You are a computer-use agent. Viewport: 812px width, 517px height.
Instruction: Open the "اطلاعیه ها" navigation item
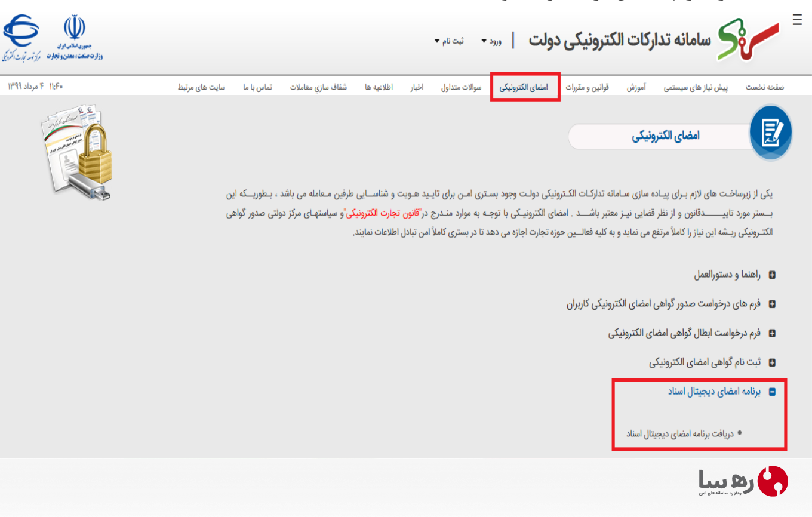coord(379,87)
